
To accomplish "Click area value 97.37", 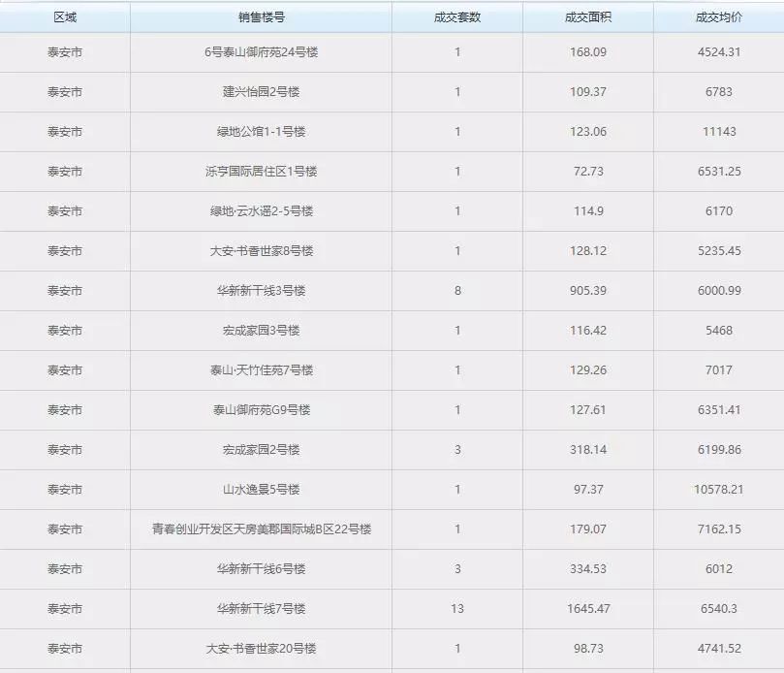I will pos(588,490).
